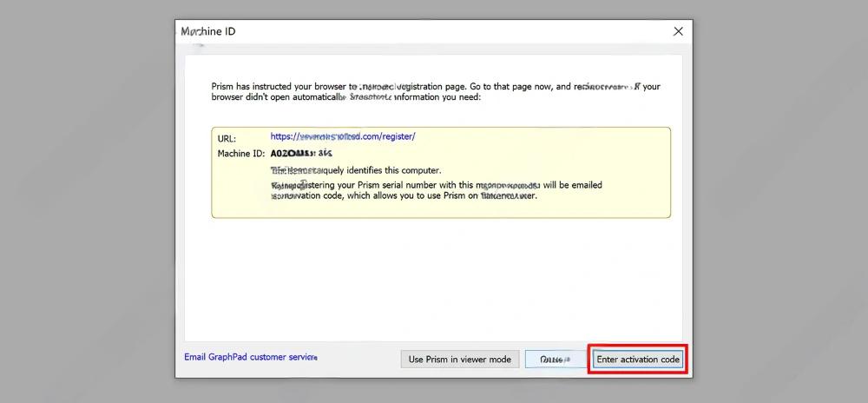Click the sentence about registering your Prism serial number
This screenshot has height=403, width=868.
point(434,185)
